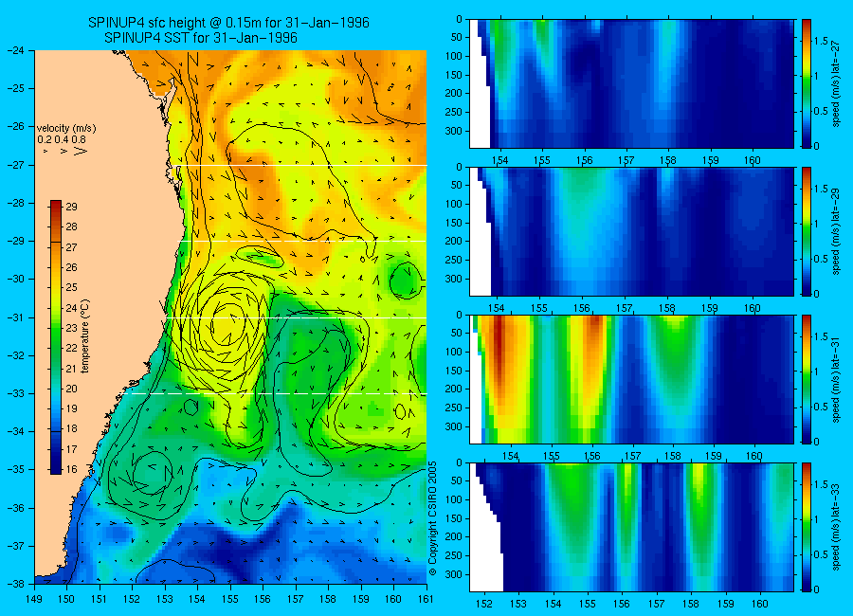Click the 23 tick on temperature colorbar
This screenshot has height=616, width=853.
[71, 328]
